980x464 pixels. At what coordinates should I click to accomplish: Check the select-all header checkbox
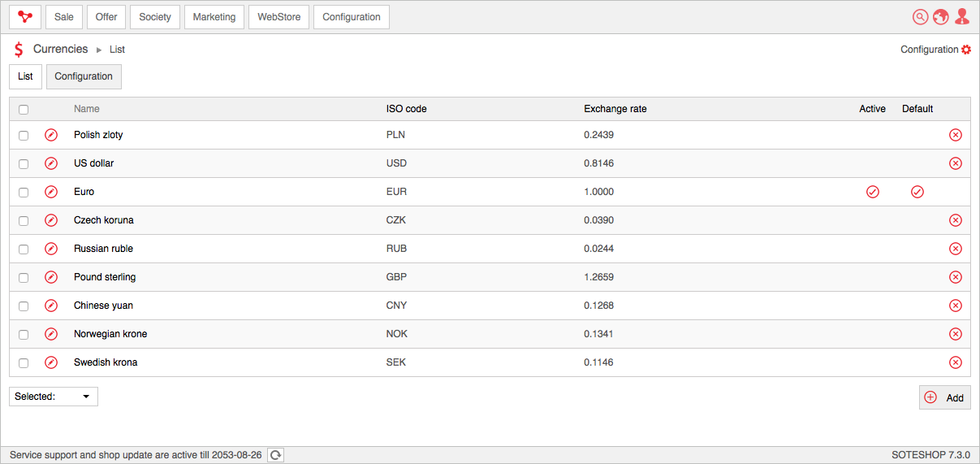[24, 110]
